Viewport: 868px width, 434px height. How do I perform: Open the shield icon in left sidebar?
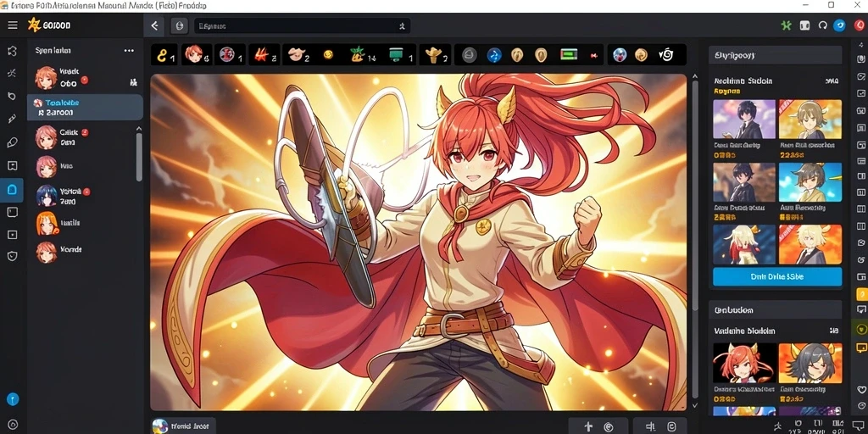coord(12,256)
